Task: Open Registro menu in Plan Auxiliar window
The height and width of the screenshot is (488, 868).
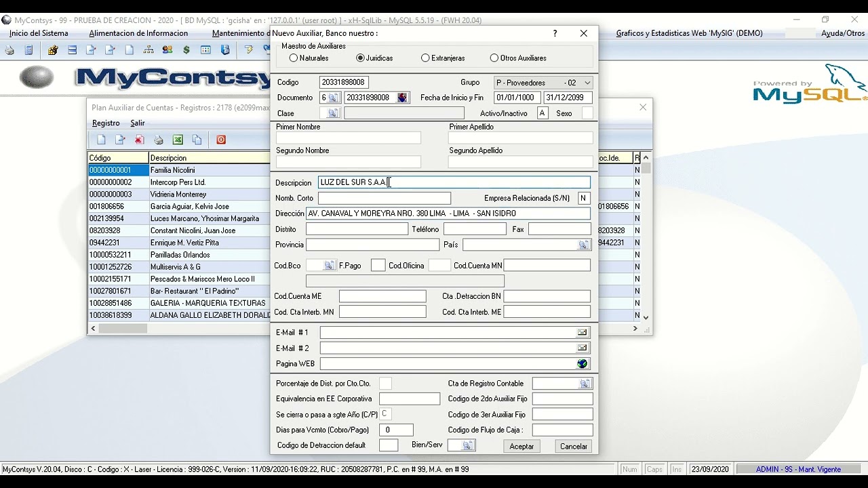Action: point(106,123)
